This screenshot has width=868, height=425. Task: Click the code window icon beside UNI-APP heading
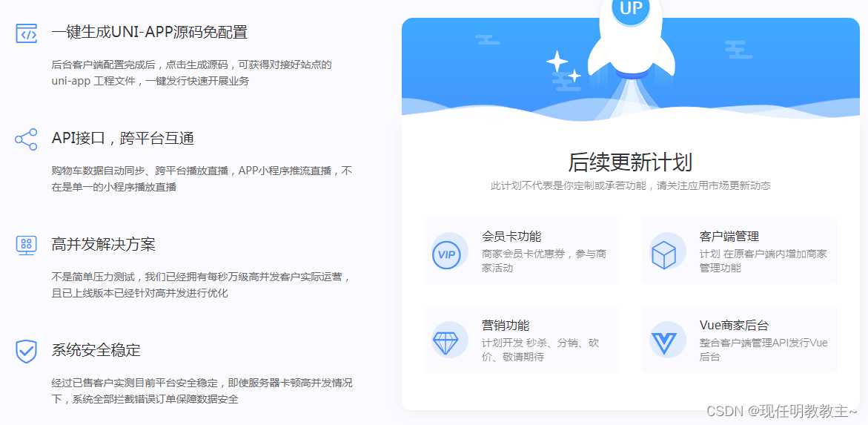26,33
